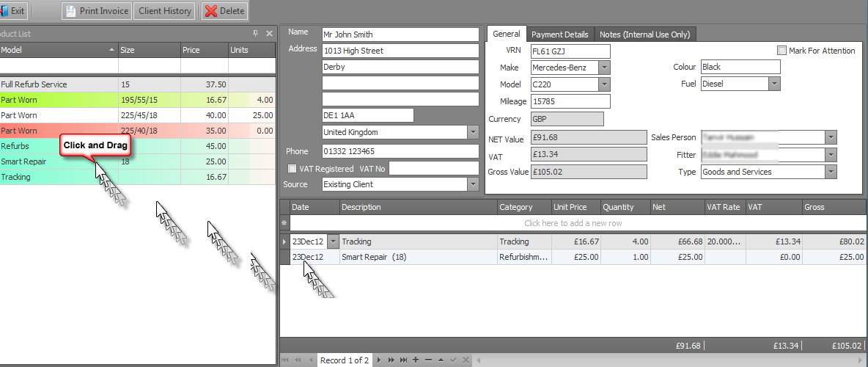The height and width of the screenshot is (367, 868).
Task: Tick the VAT Registered checkbox
Action: point(293,169)
